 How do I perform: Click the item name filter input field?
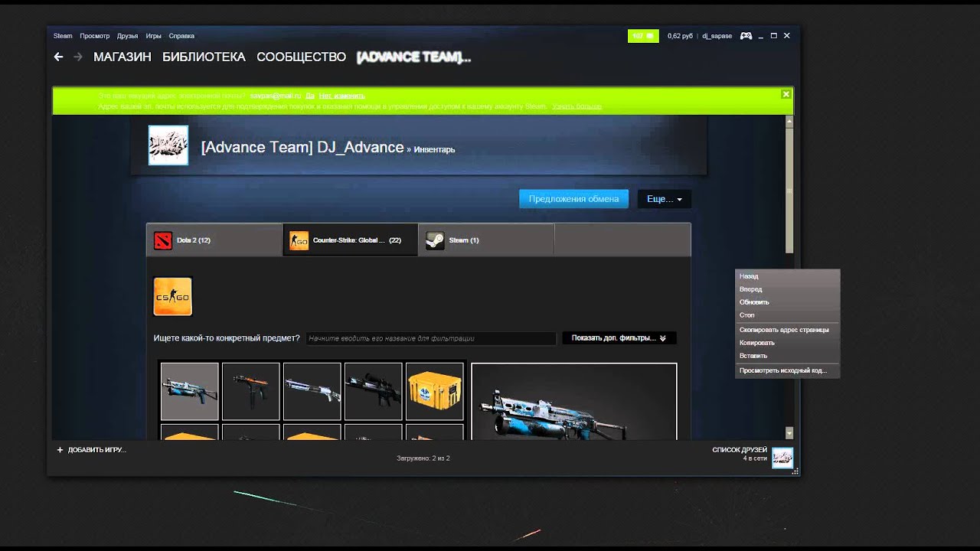tap(431, 338)
